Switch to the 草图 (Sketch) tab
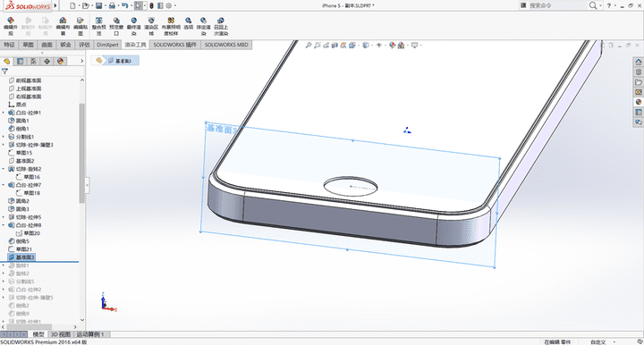 click(x=28, y=45)
